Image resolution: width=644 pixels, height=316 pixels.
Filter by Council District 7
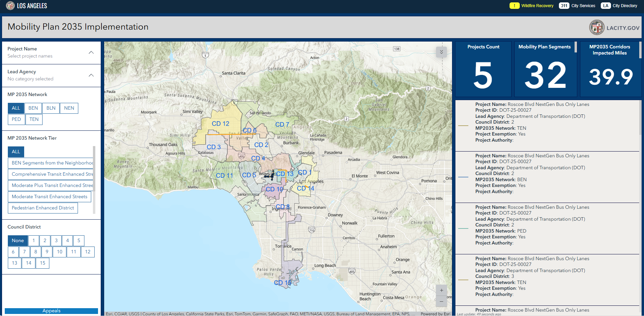click(25, 252)
